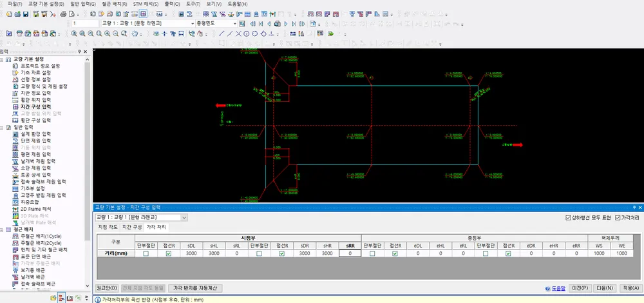This screenshot has height=303, width=644.
Task: Click the circle center snap icon
Action: click(247, 34)
